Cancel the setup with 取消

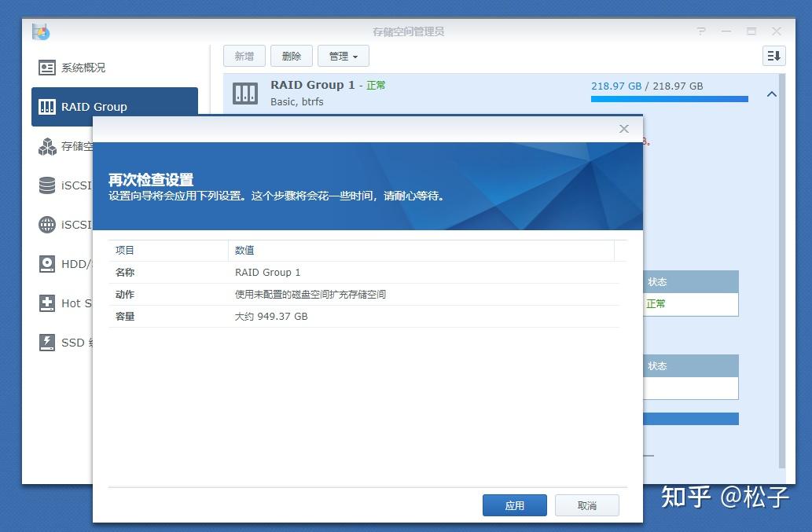[587, 505]
